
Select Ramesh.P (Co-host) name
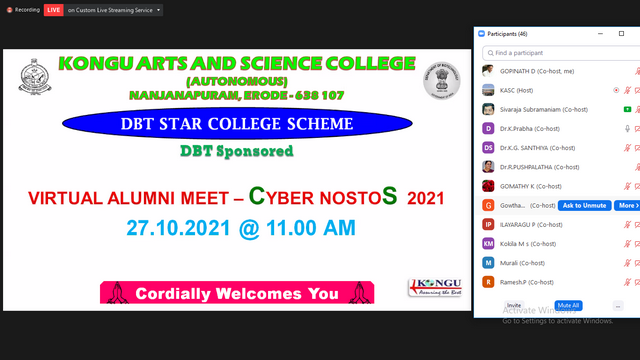pos(527,282)
